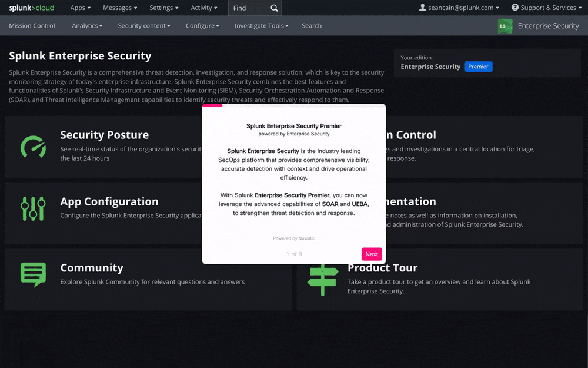
Task: Click the Product Tour signpost icon
Action: (323, 279)
